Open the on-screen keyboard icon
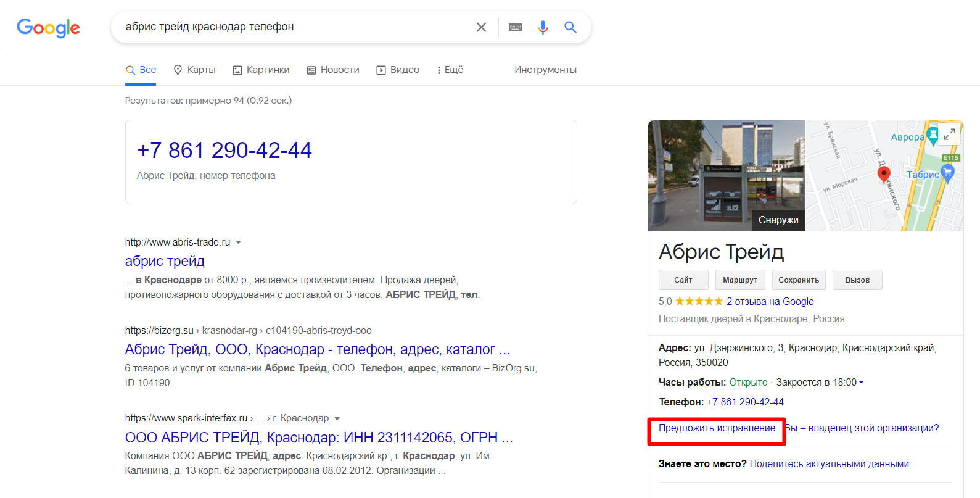The image size is (980, 498). pos(515,27)
